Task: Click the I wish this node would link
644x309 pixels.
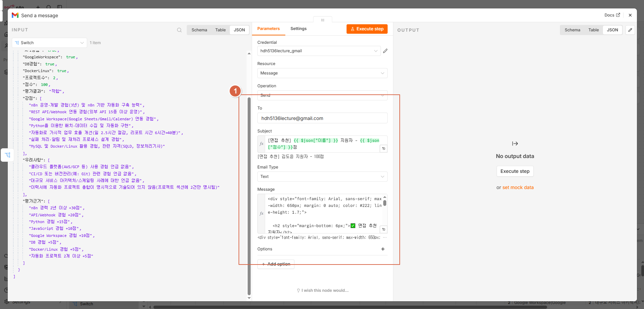Action: [322, 290]
